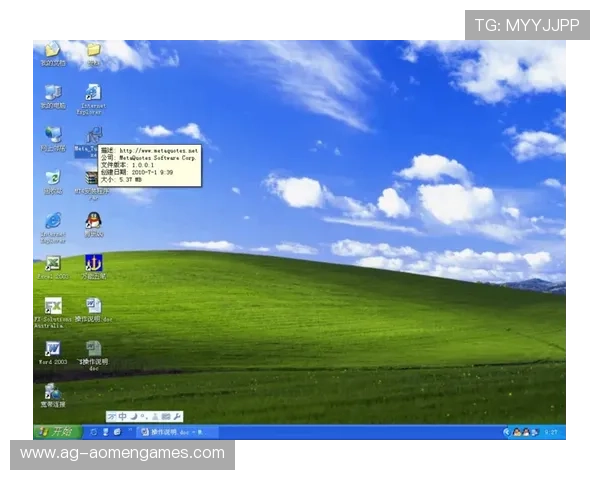Image resolution: width=600 pixels, height=480 pixels.
Task: Open the 回收站 Recycle Bin icon
Action: [x=52, y=178]
